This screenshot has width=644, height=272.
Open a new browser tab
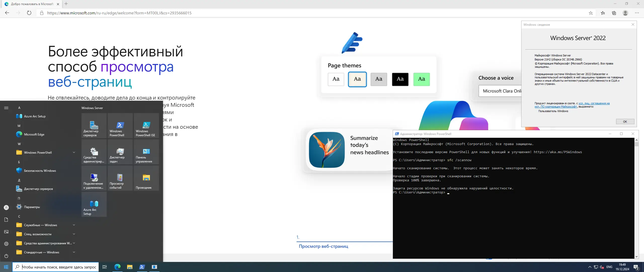[x=66, y=4]
